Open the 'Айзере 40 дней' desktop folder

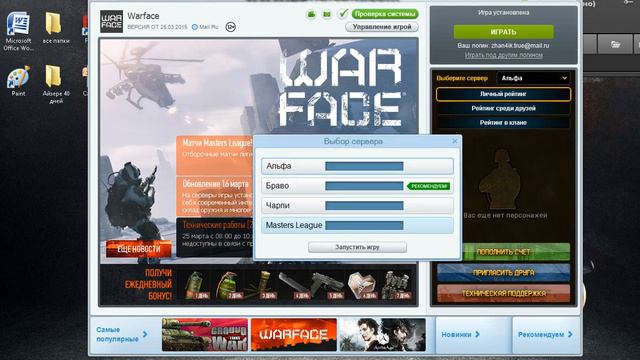(x=56, y=84)
